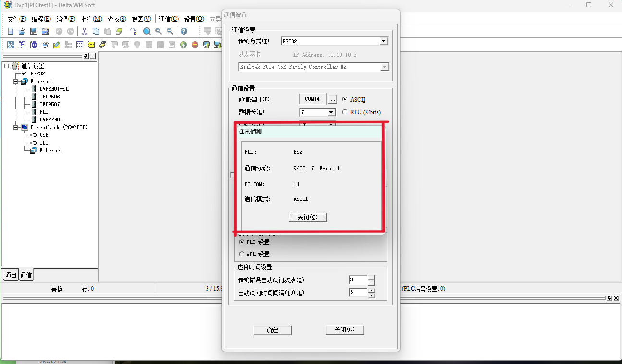Select ASCII radio button
The width and height of the screenshot is (622, 364).
(x=345, y=99)
